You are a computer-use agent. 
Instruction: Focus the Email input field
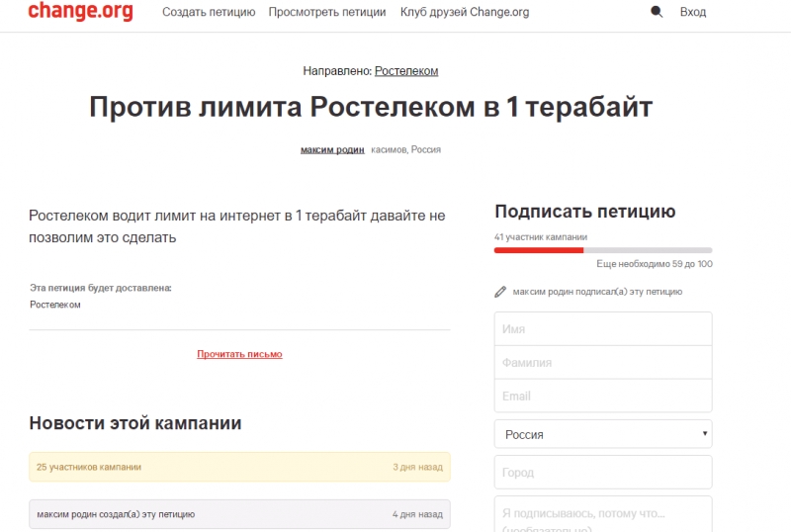coord(603,396)
